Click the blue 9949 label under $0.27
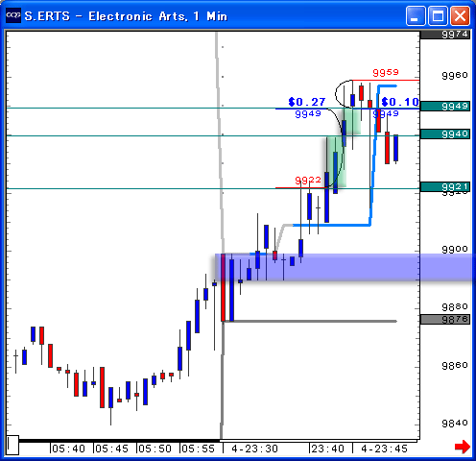The height and width of the screenshot is (461, 476). (x=308, y=114)
